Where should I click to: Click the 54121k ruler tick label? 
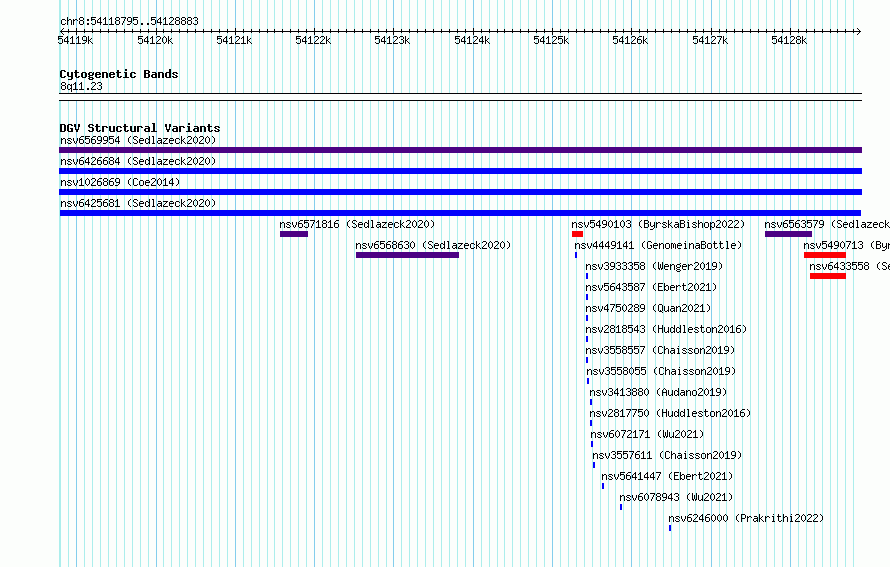pyautogui.click(x=234, y=40)
